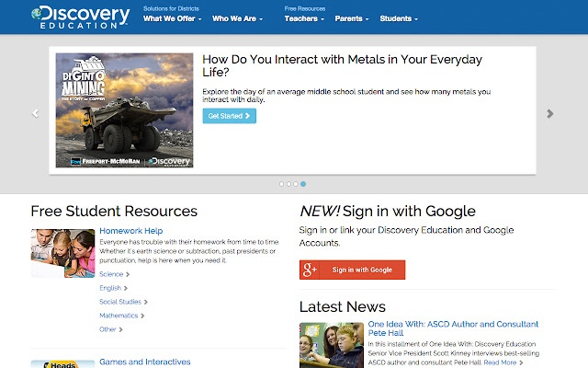Open the What We Offer dropdown

pyautogui.click(x=173, y=18)
